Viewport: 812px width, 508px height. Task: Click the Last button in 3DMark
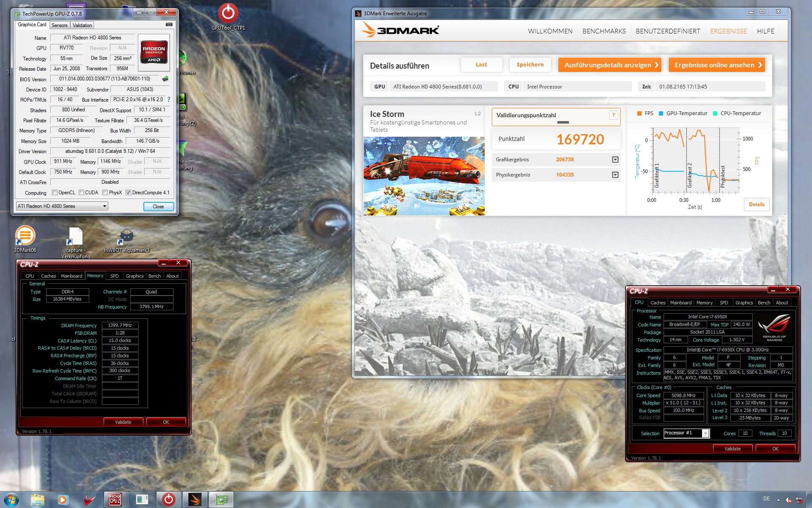tap(481, 65)
